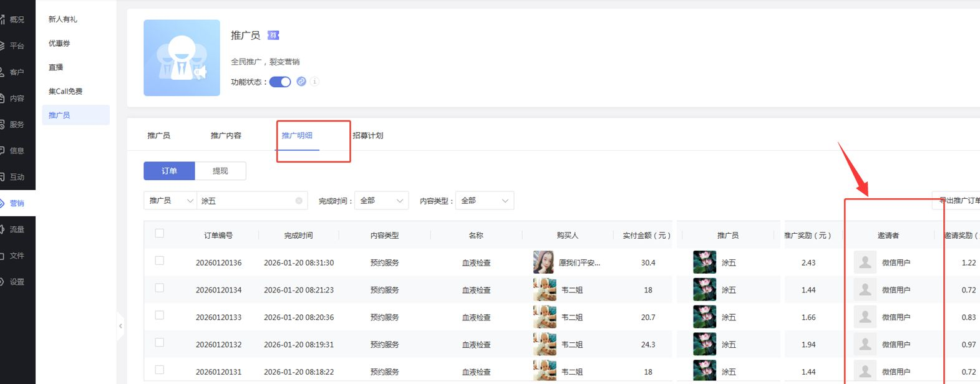Open 设置 in the left sidebar
Image resolution: width=980 pixels, height=384 pixels.
click(17, 282)
